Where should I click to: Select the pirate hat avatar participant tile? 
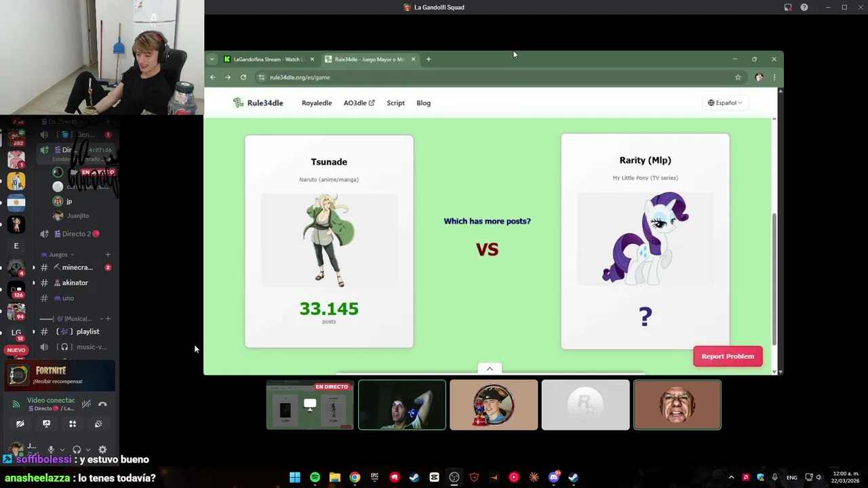pos(494,405)
